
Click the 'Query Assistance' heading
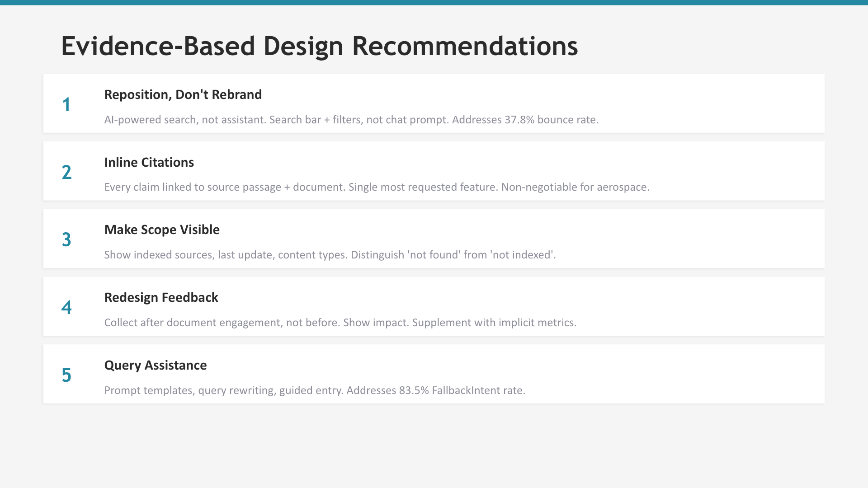(x=156, y=365)
